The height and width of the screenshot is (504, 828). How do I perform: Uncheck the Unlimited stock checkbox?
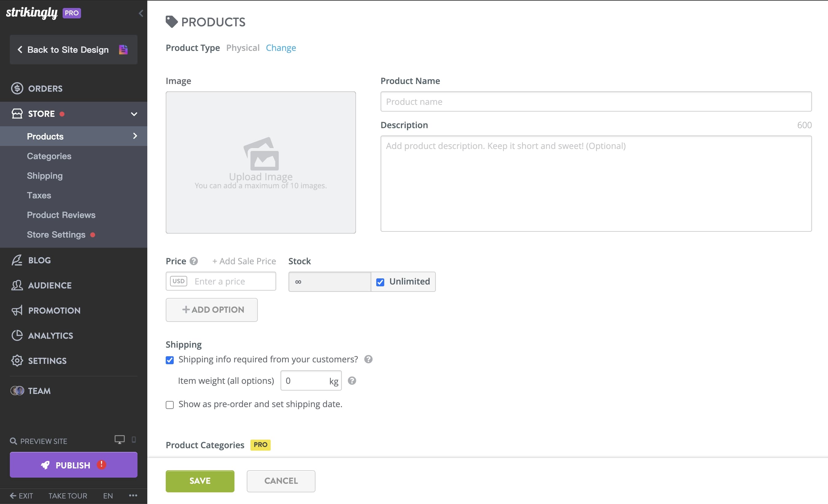(x=380, y=282)
